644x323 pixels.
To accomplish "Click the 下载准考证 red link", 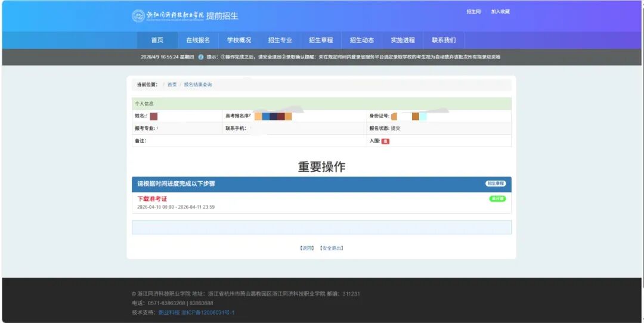I will coord(152,198).
